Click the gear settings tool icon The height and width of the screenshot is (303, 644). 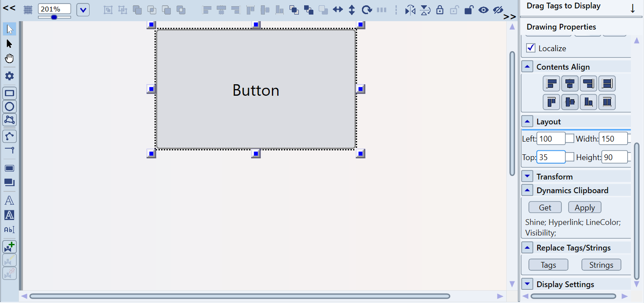click(x=9, y=76)
